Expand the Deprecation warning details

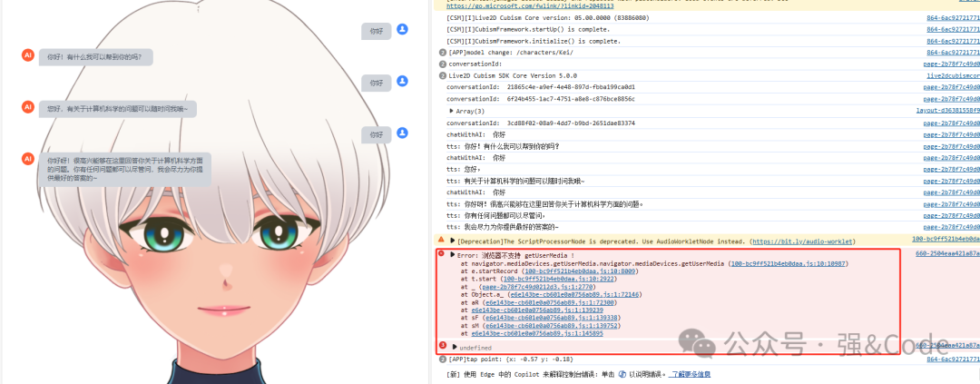[x=452, y=241]
